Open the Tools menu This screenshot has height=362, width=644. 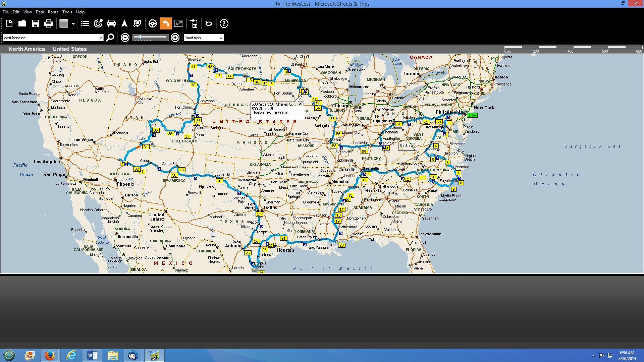click(x=67, y=12)
